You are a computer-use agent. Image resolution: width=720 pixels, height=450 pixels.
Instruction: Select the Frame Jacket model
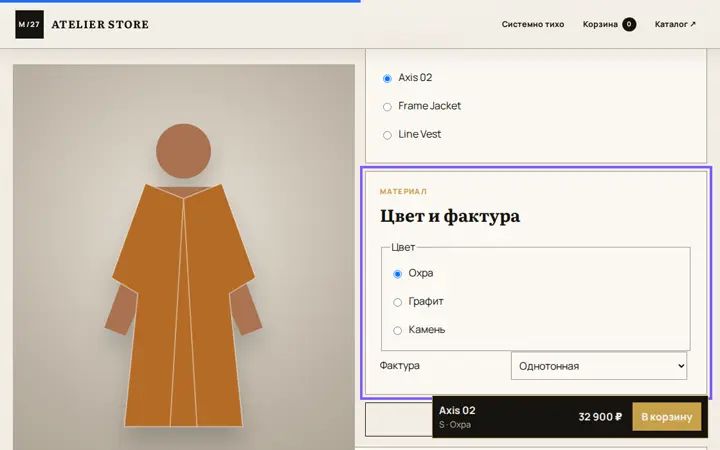pos(387,107)
